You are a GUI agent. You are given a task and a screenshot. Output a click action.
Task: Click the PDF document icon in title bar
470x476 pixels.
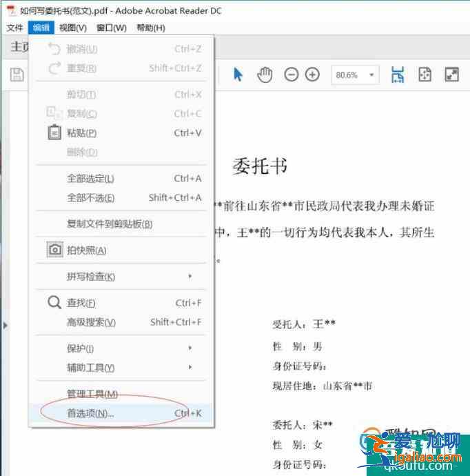pos(12,10)
